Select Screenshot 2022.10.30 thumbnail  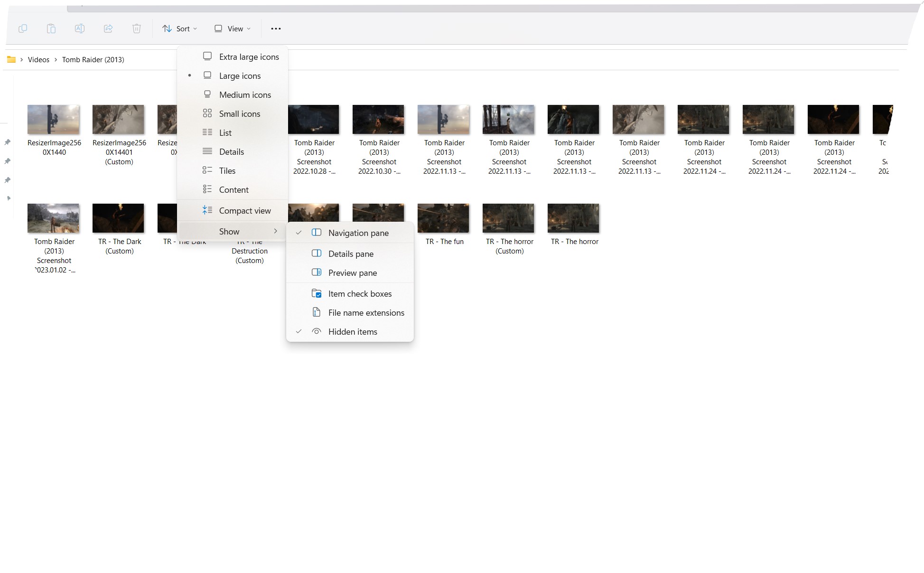379,120
